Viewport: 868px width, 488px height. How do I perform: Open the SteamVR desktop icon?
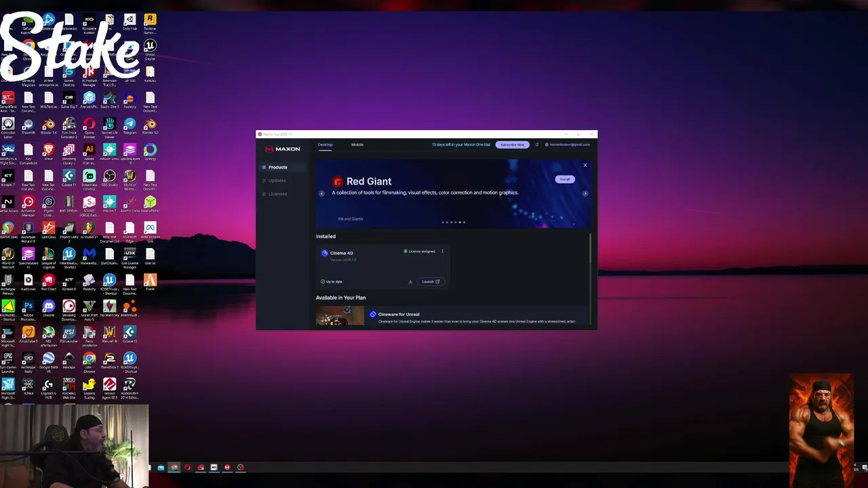coord(28,127)
